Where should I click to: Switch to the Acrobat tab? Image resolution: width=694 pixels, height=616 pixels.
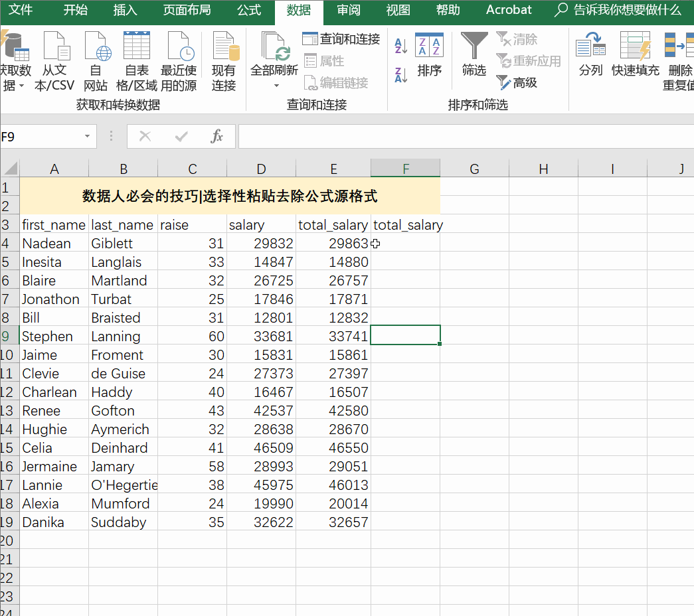[x=509, y=10]
